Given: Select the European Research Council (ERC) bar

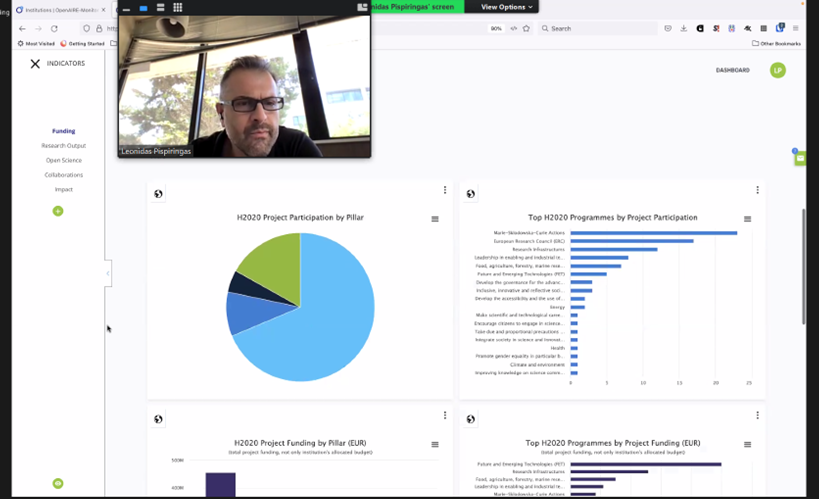Looking at the screenshot, I should pyautogui.click(x=632, y=241).
